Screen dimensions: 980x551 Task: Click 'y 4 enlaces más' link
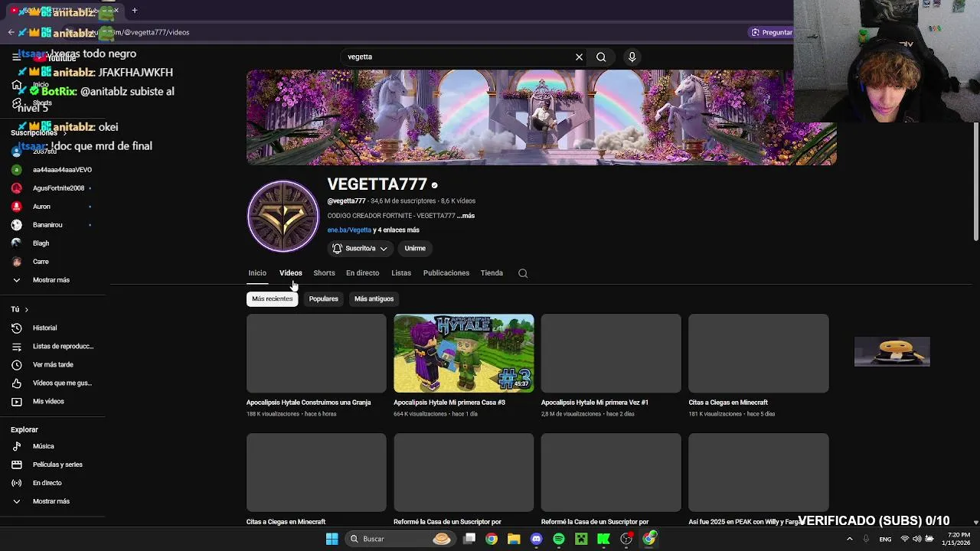pos(396,230)
